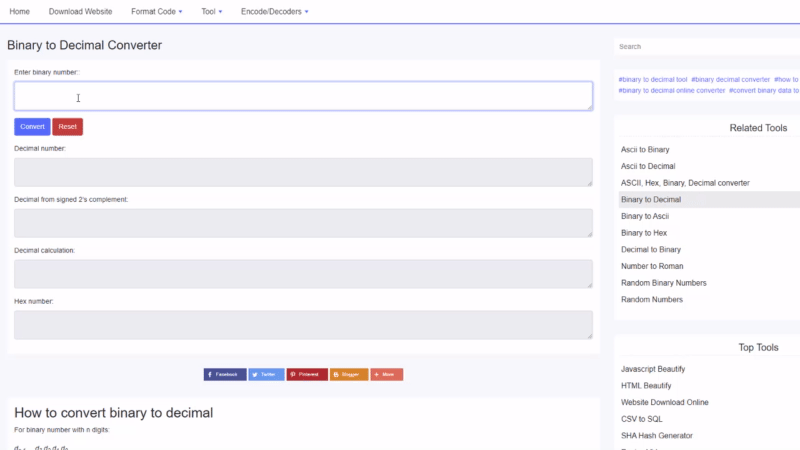Click the Enter binary number input field
800x450 pixels.
[x=303, y=96]
